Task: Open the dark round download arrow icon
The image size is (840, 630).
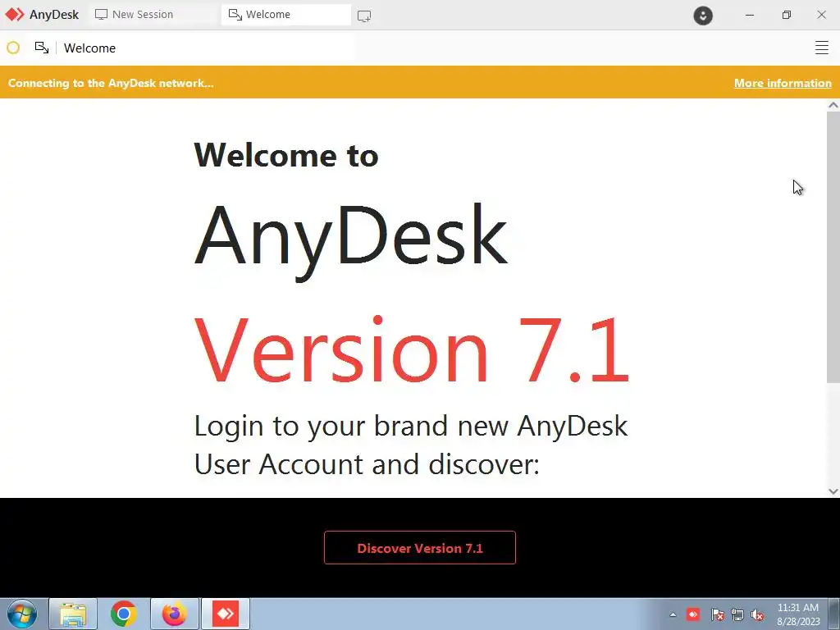Action: (703, 15)
